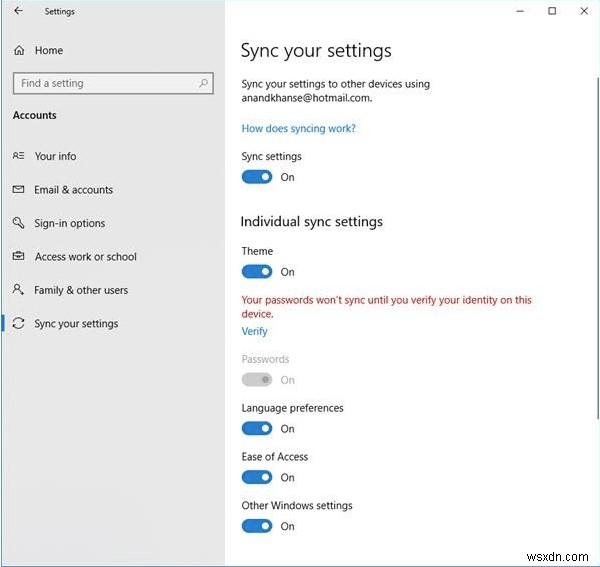Turn off the Theme sync toggle

[257, 272]
